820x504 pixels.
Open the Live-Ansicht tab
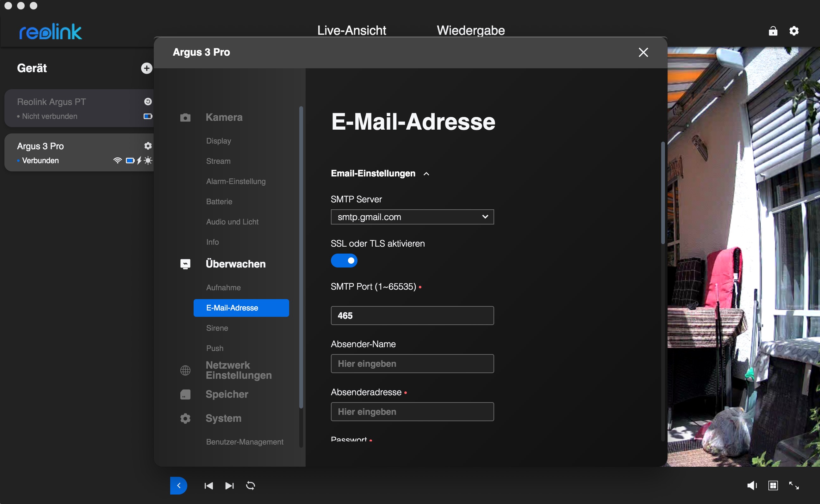coord(351,30)
